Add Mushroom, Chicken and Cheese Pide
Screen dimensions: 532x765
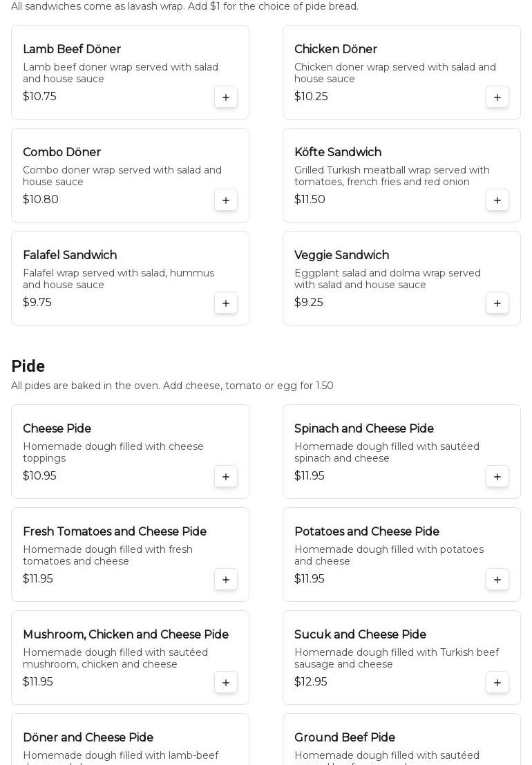[226, 683]
